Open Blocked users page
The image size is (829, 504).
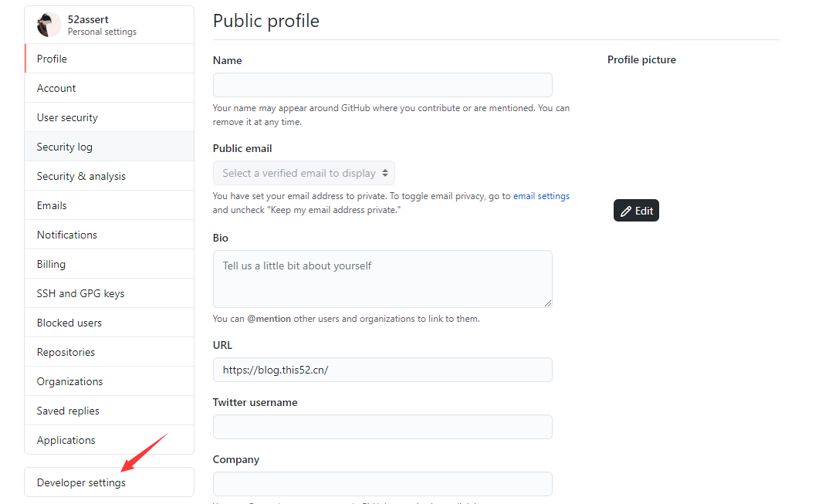(110, 323)
